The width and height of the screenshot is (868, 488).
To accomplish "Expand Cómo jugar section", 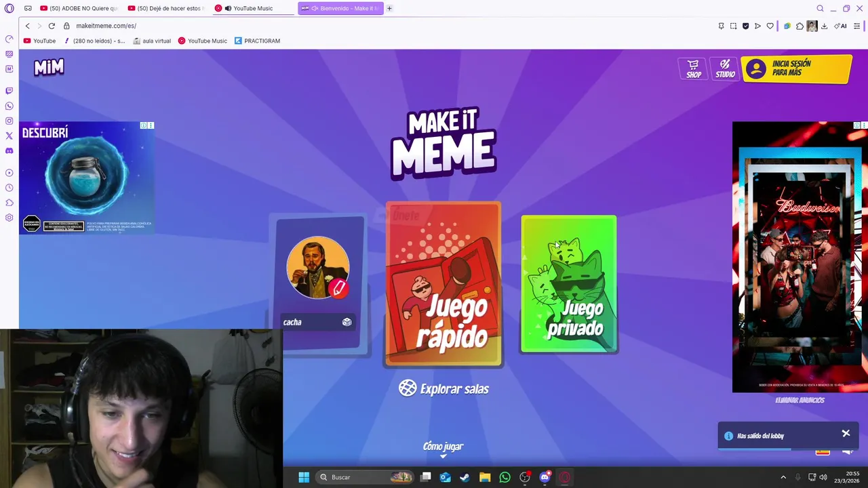I will [443, 448].
